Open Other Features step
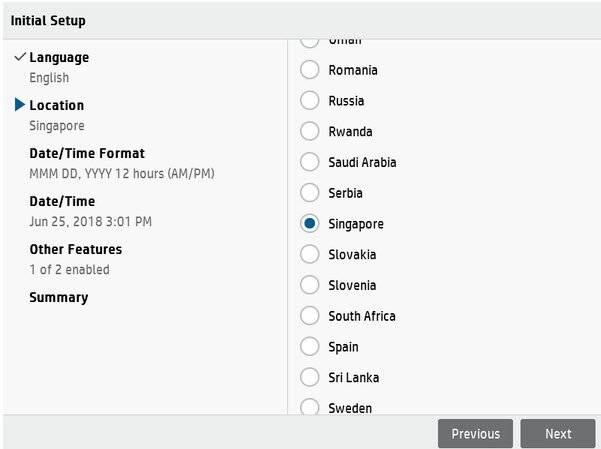This screenshot has width=601, height=449. 75,250
